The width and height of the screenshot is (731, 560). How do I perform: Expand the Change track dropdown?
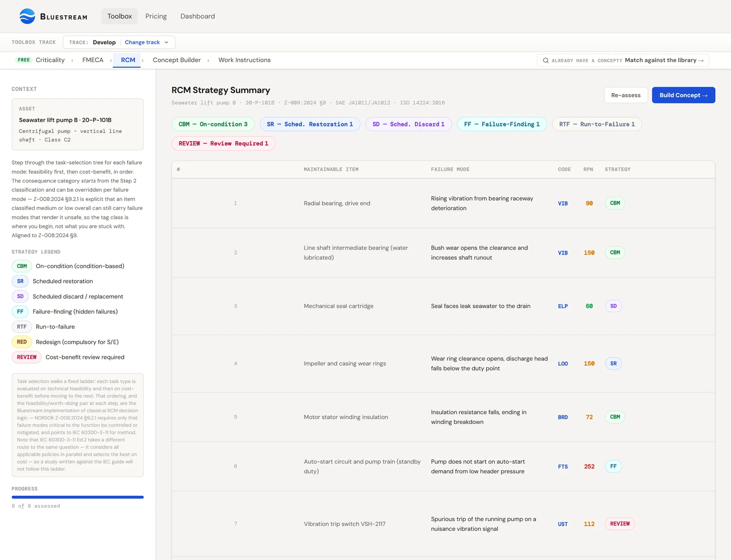(147, 42)
